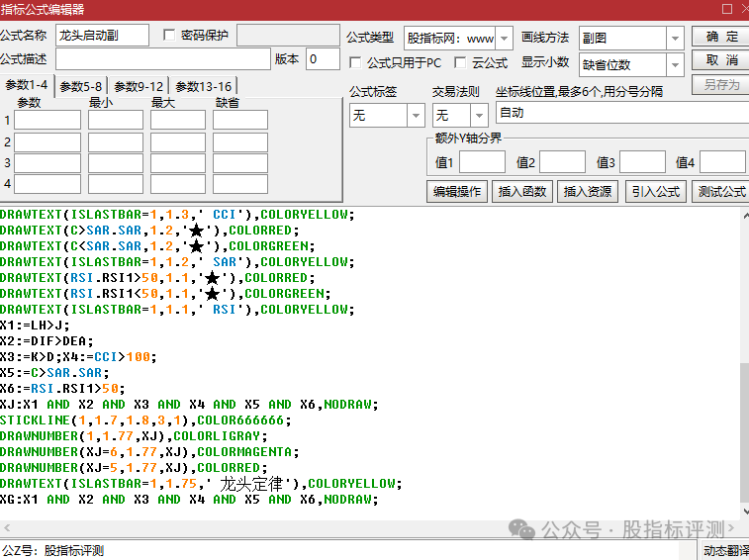Image resolution: width=749 pixels, height=560 pixels.
Task: Click the vertical scrollbar of code editor
Action: coord(744,432)
